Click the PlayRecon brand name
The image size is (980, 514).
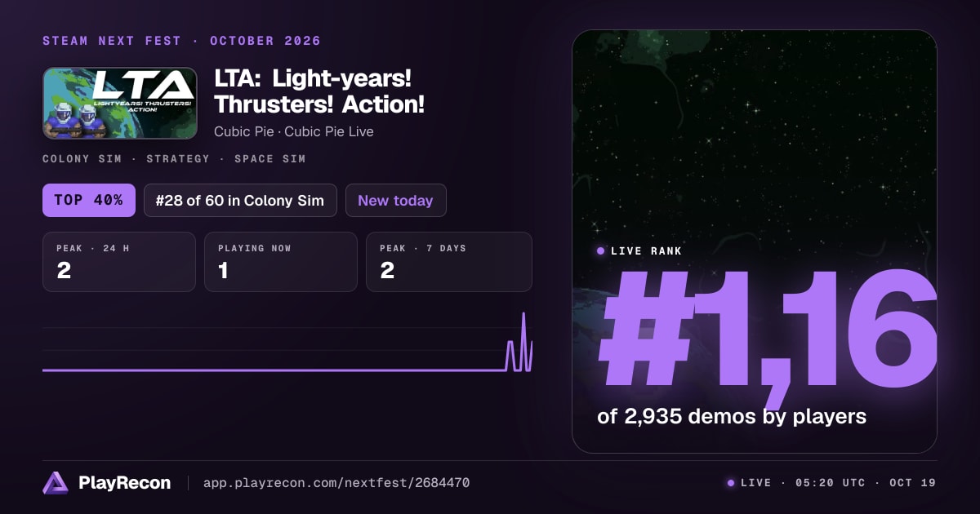(x=125, y=483)
